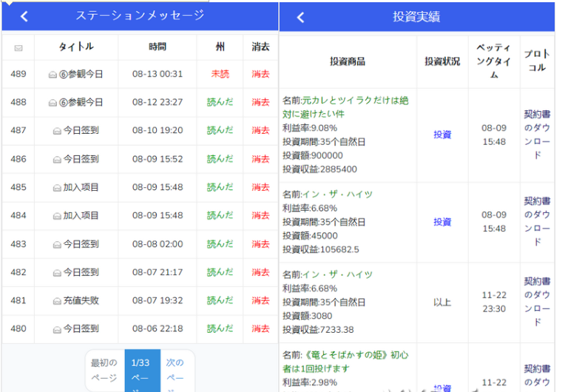Viewport: 562px width, 392px height.
Task: Delete message 489 using 消去
Action: [260, 74]
